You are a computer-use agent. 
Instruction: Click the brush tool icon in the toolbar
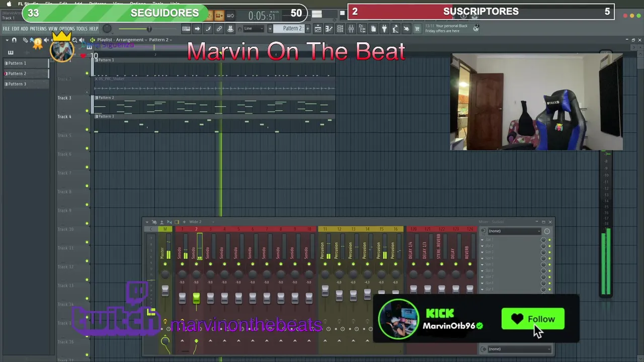[208, 29]
